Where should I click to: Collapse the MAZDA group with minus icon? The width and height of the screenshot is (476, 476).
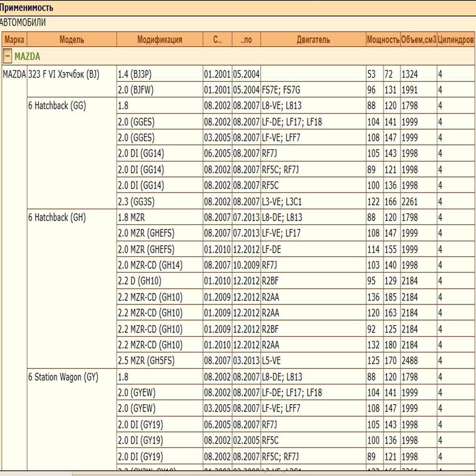pyautogui.click(x=7, y=56)
